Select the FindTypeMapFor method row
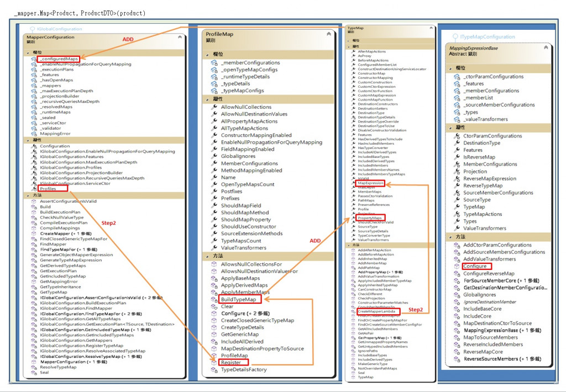Screen dimensions: 566x392 [x=69, y=250]
